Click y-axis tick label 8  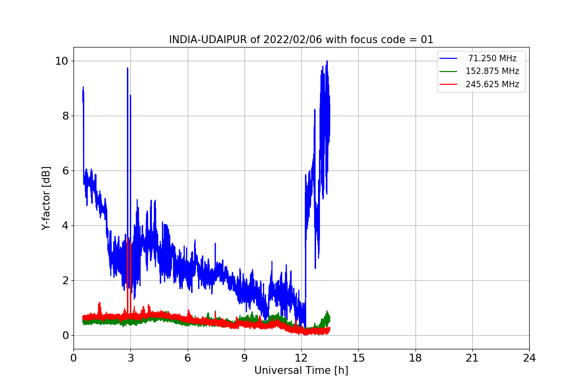tap(64, 116)
